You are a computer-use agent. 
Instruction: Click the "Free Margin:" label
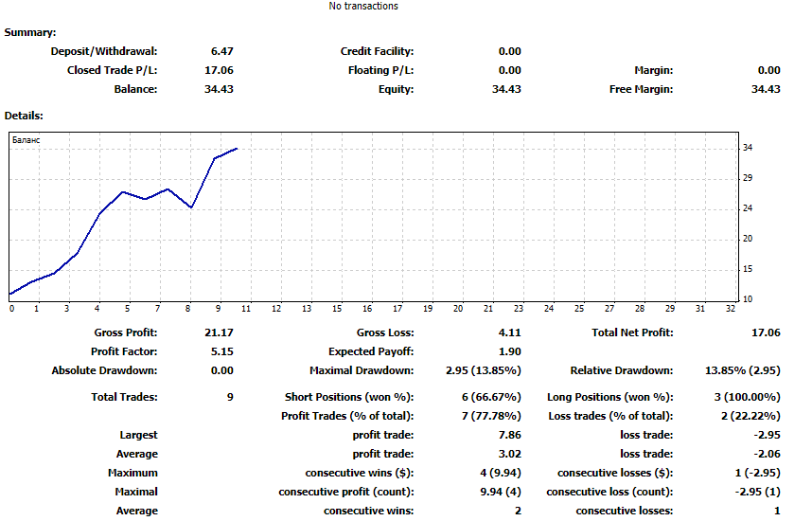(x=641, y=89)
